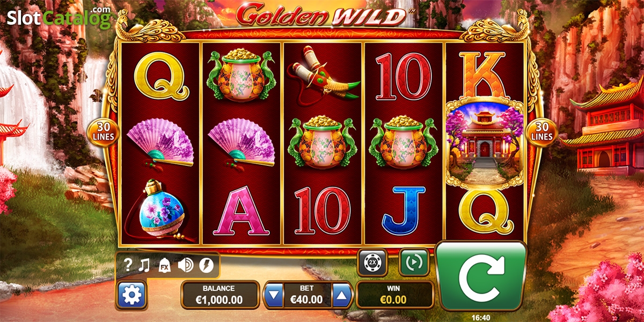Select the right 30 Lines badge

tap(541, 132)
